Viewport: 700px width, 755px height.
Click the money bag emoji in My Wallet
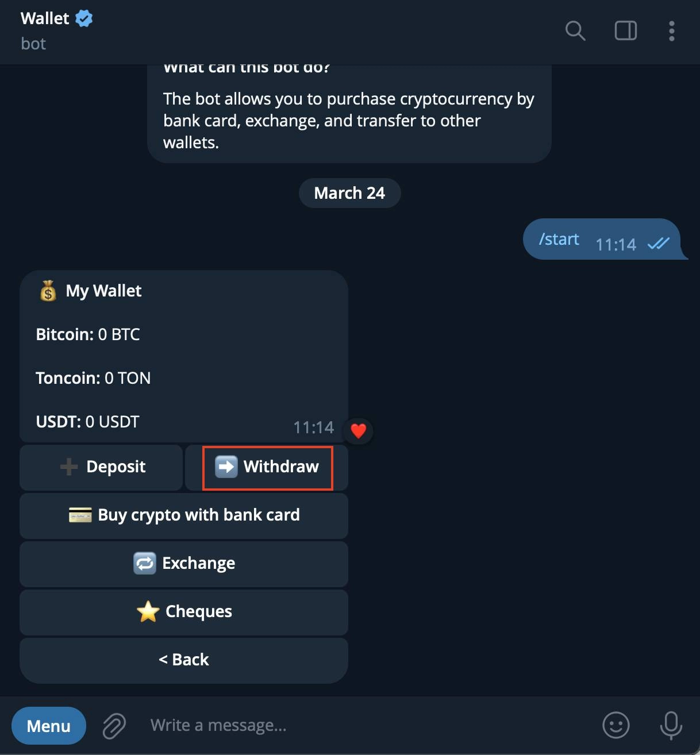(48, 291)
